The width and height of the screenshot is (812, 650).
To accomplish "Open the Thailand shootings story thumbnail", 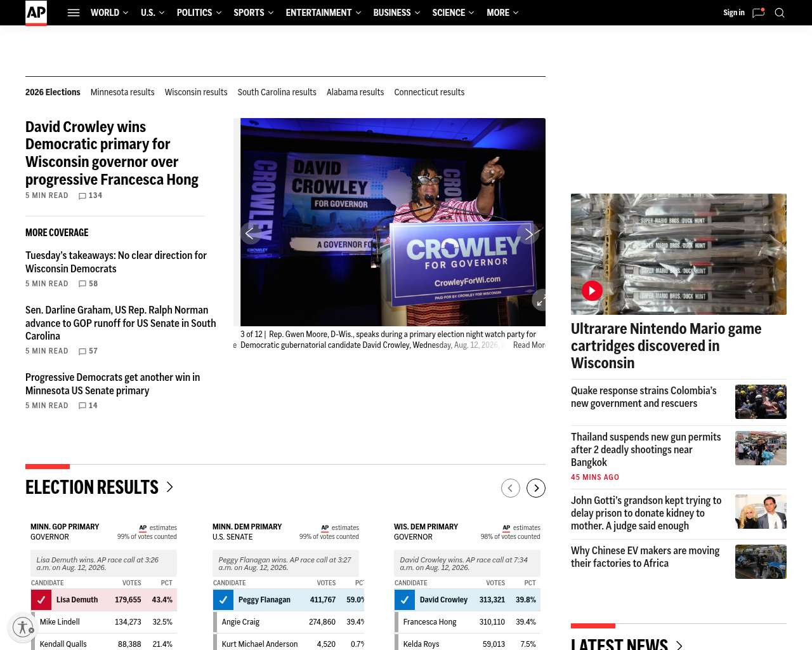I will [761, 448].
